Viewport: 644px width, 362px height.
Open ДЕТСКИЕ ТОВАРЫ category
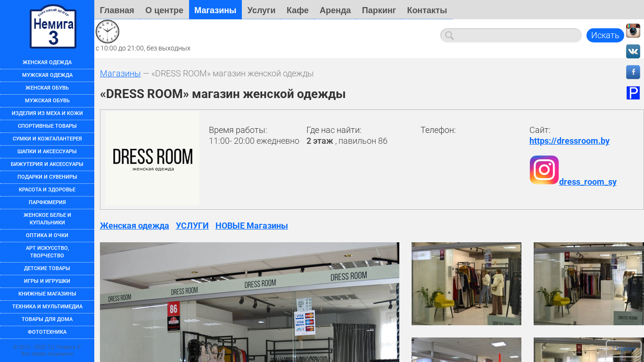click(x=47, y=269)
